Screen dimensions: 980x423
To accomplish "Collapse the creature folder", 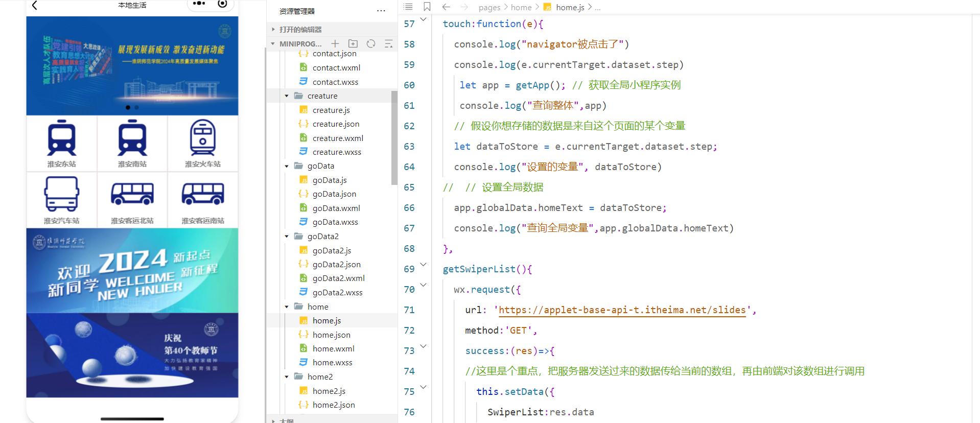I will [287, 96].
